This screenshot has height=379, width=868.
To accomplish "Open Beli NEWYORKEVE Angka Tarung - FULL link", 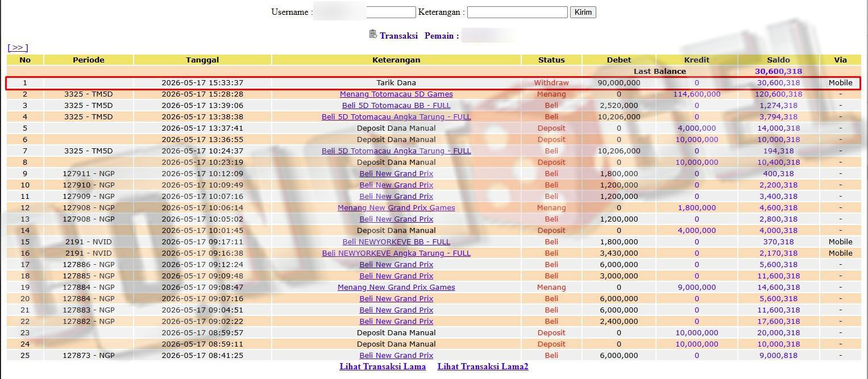I will [x=396, y=253].
